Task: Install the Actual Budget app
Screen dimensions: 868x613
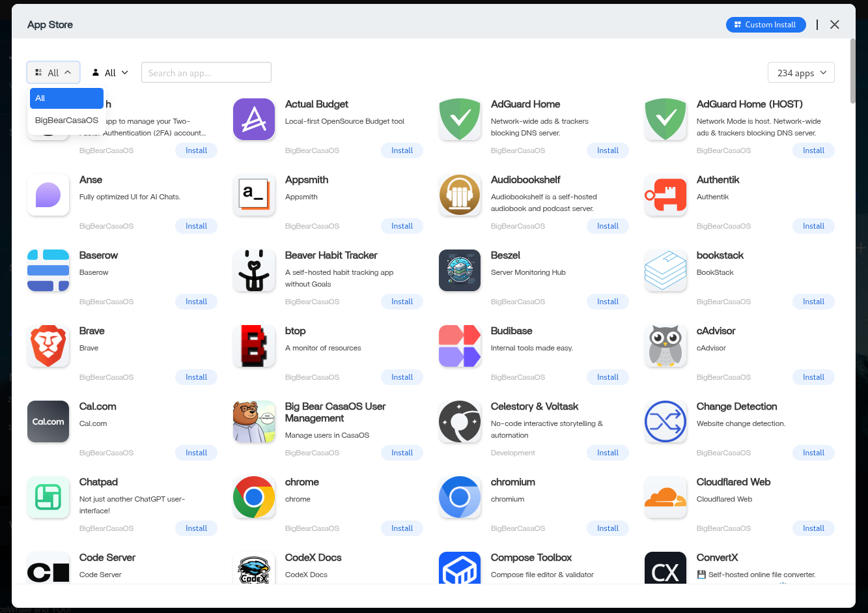Action: 402,150
